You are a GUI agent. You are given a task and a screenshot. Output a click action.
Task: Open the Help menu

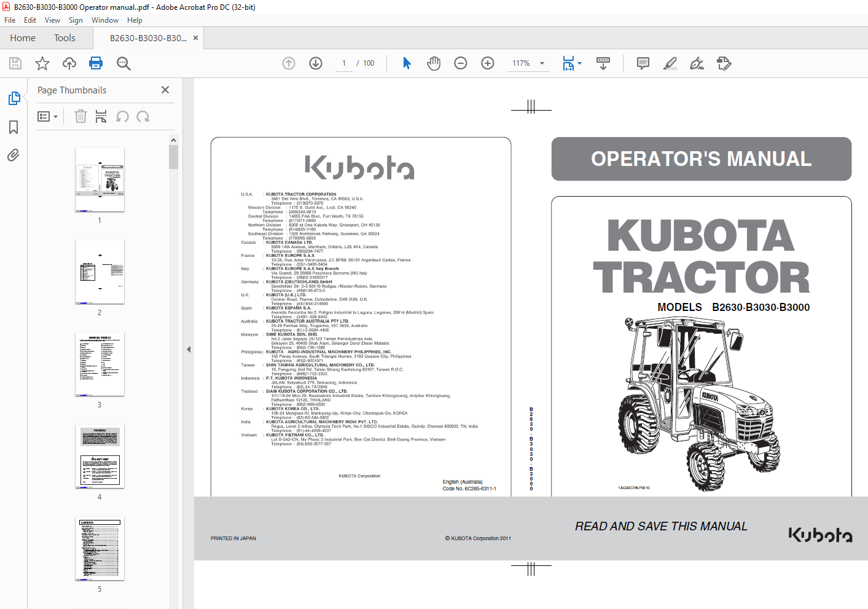click(x=135, y=20)
